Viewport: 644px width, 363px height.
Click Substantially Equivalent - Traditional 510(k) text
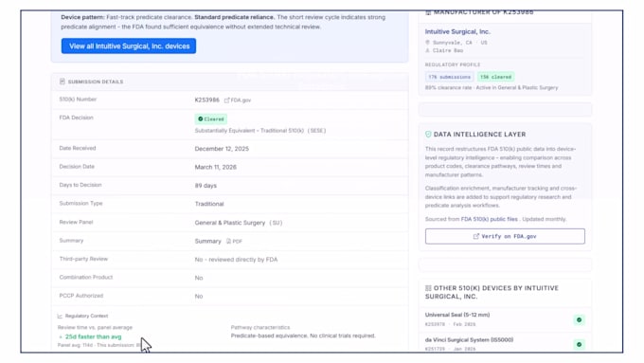pos(249,131)
